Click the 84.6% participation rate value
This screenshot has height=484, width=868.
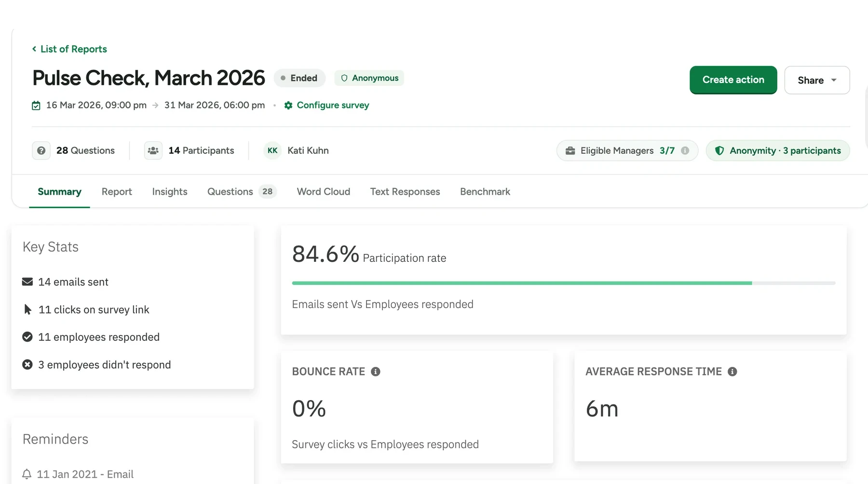[325, 254]
